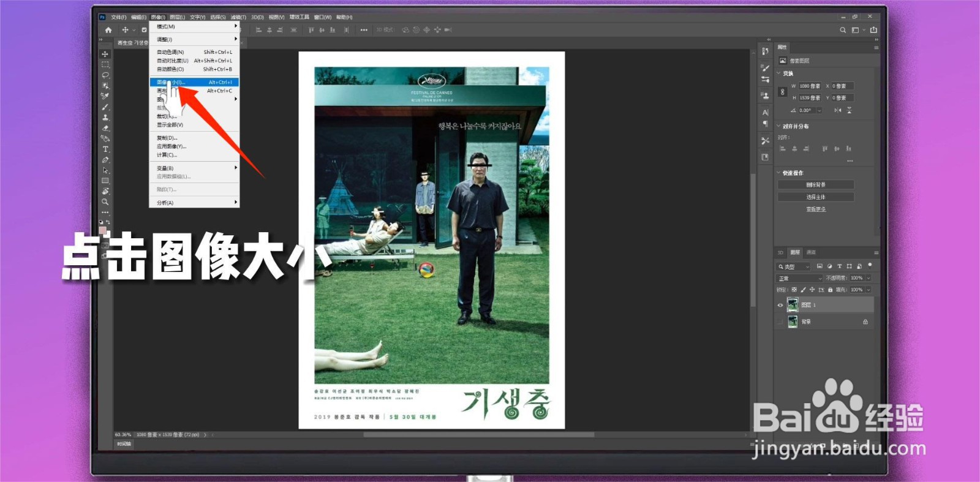
Task: Select the Zoom tool in toolbox
Action: point(105,201)
